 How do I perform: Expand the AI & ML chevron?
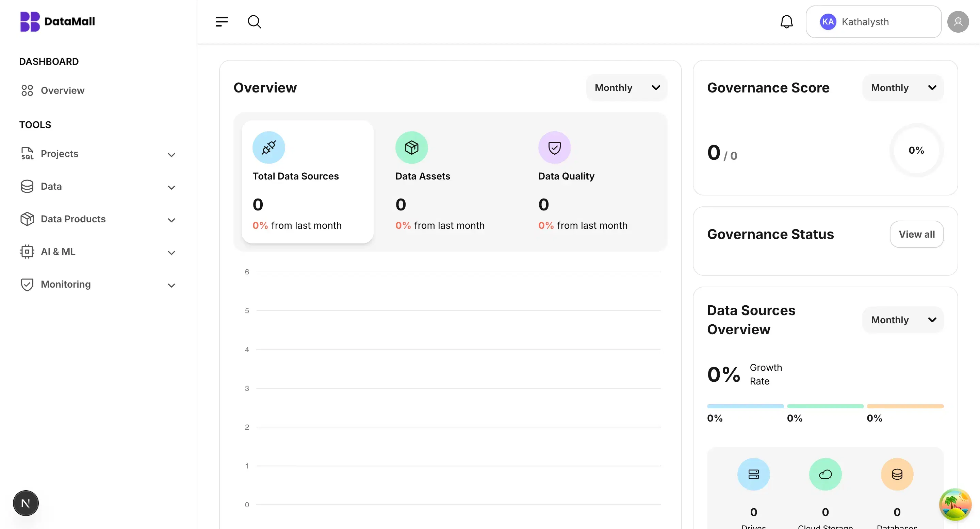tap(171, 253)
